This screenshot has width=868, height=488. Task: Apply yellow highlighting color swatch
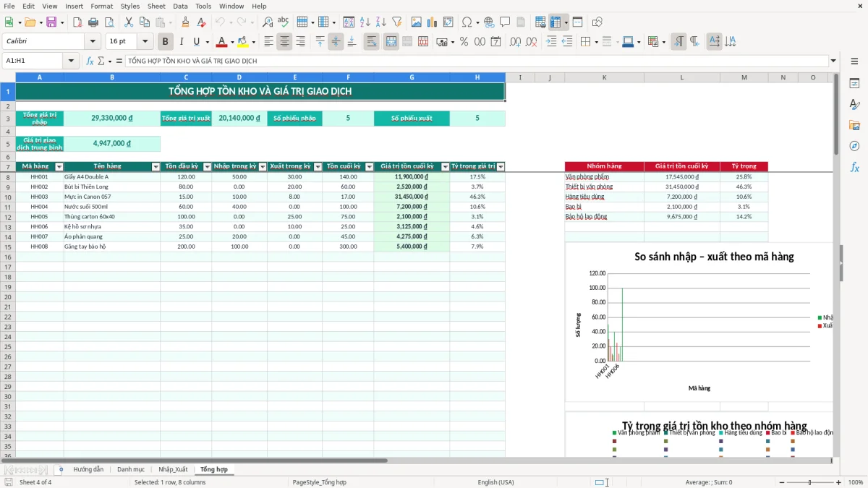coord(243,42)
